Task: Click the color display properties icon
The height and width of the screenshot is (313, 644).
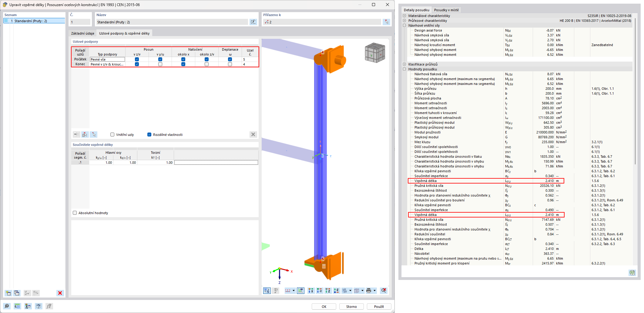Action: coord(28,306)
